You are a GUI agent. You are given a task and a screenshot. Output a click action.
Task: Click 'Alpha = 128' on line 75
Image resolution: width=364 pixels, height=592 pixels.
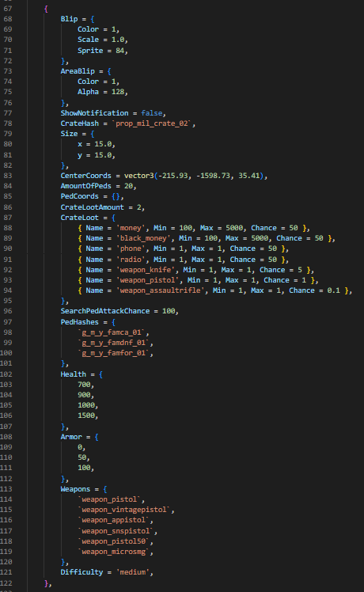click(102, 92)
